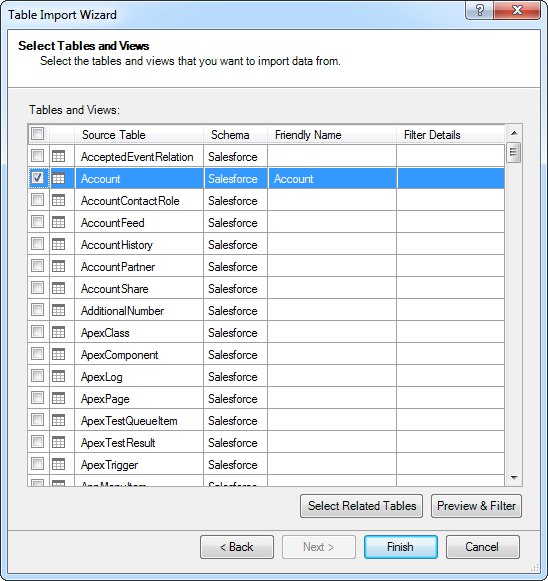Check the AdditionalNumber checkbox
Screen dimensions: 548x581
tap(37, 310)
